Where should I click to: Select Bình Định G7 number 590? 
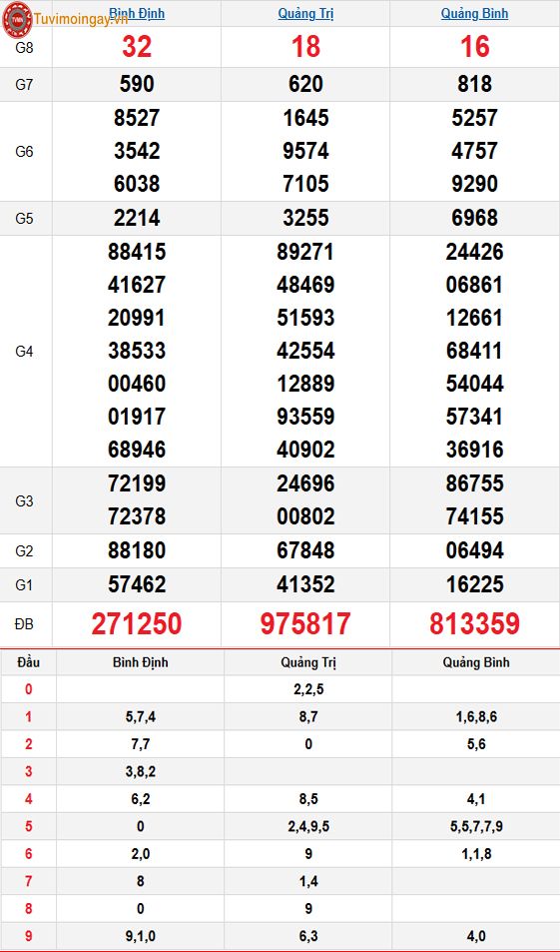click(137, 84)
